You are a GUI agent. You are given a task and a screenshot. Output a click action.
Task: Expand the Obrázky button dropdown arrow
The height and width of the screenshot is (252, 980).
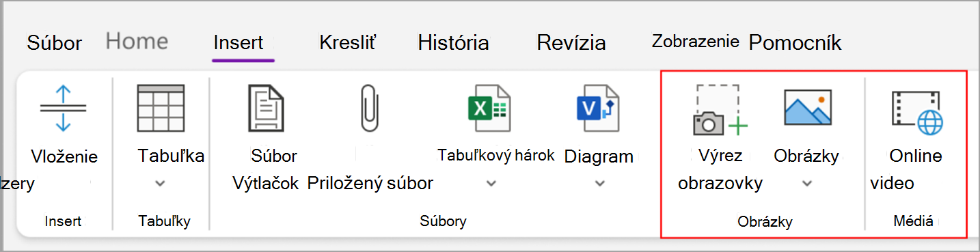coord(807,183)
